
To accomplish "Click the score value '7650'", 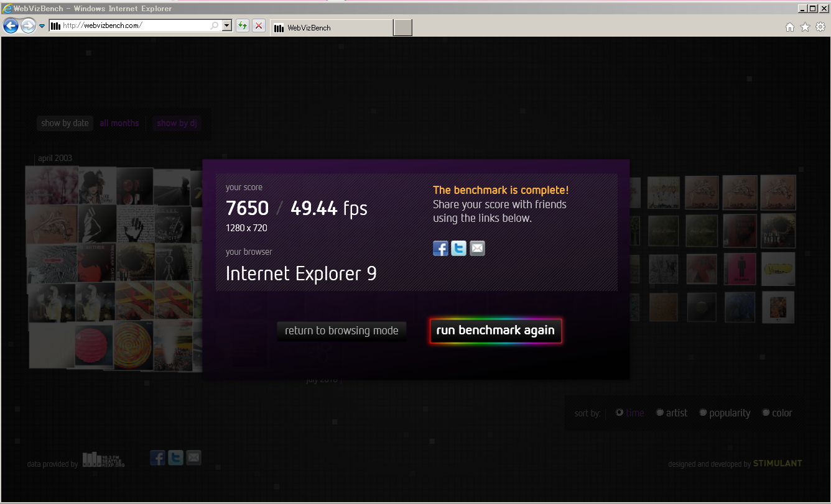I will pos(247,208).
